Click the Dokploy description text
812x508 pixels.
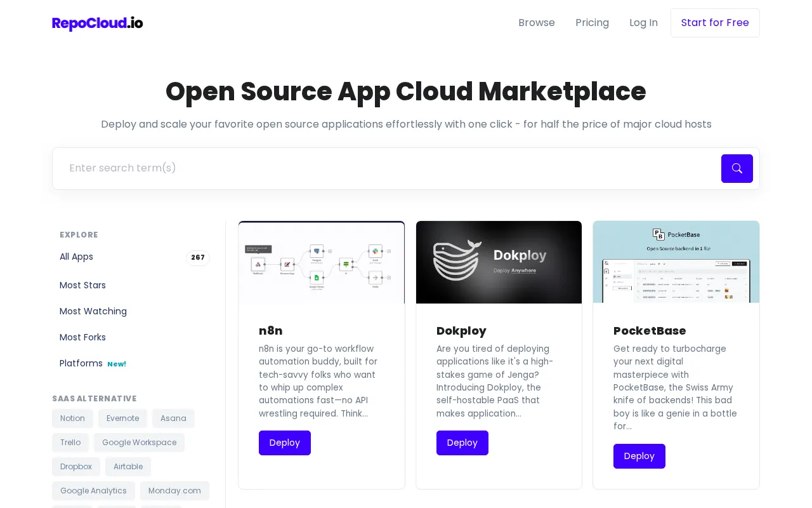click(495, 381)
